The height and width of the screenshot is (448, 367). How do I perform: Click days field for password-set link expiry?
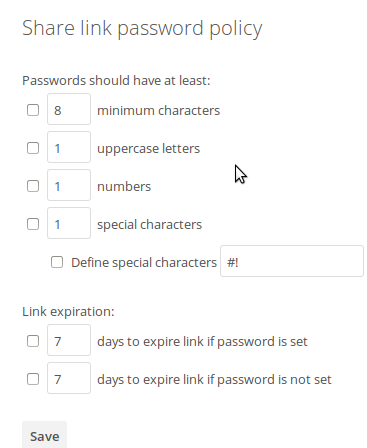click(69, 340)
